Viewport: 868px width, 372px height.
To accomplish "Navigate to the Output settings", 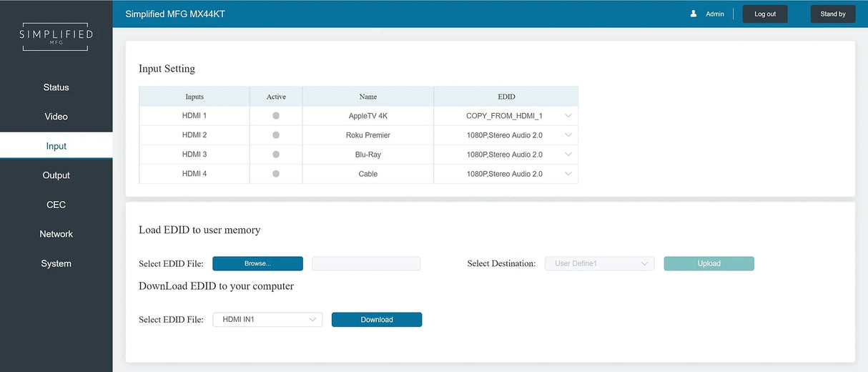I will pos(56,175).
